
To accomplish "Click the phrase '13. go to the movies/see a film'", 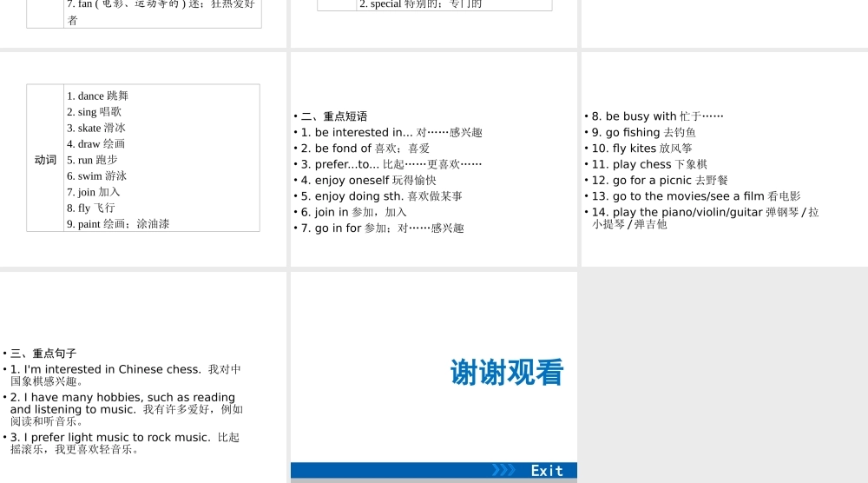I will tap(678, 196).
